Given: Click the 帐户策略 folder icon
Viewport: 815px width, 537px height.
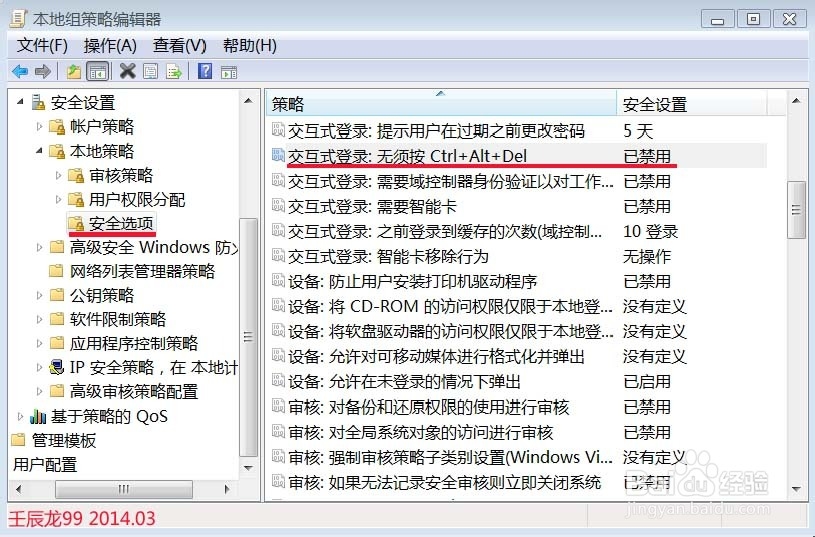Looking at the screenshot, I should [56, 127].
